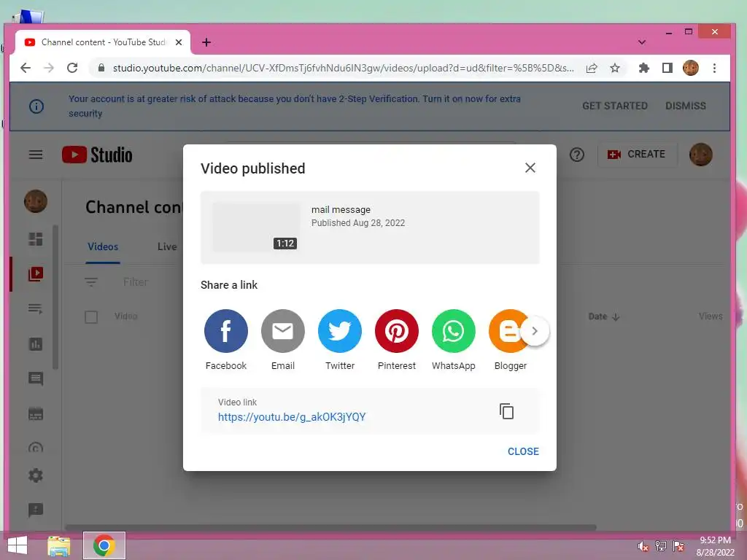Click the CREATE button
Viewport: 747px width, 560px height.
pos(637,155)
